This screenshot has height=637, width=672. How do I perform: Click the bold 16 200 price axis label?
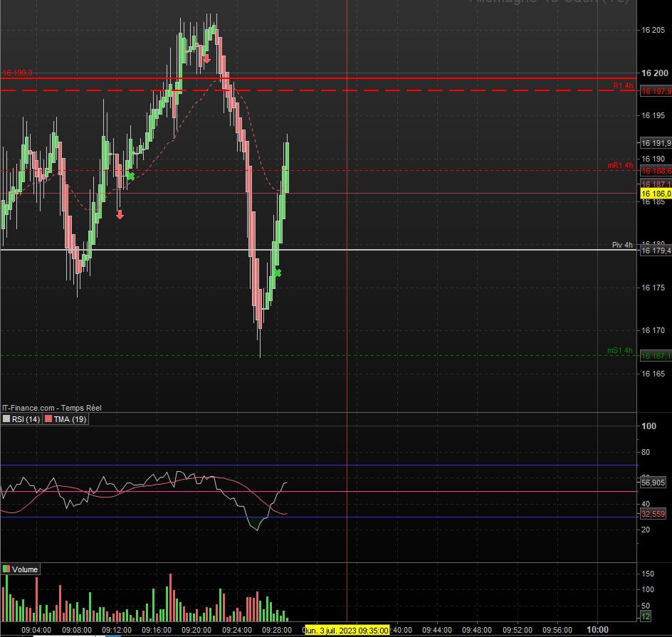pyautogui.click(x=654, y=73)
